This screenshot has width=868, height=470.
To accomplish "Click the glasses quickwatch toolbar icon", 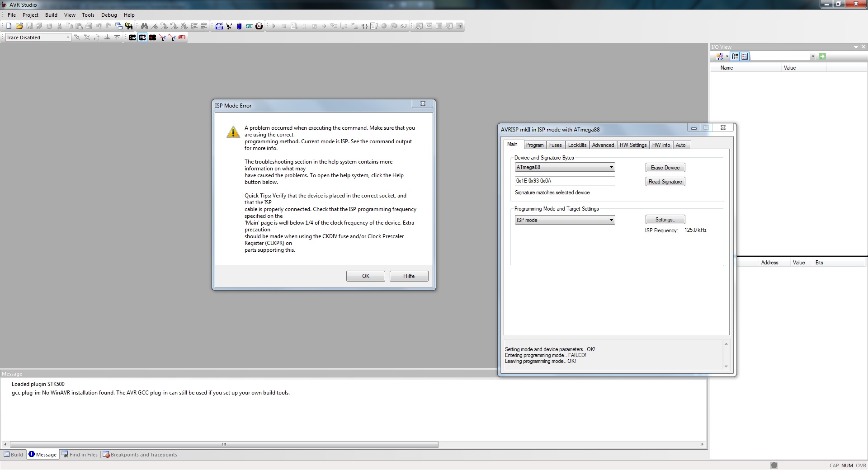I will [x=403, y=26].
